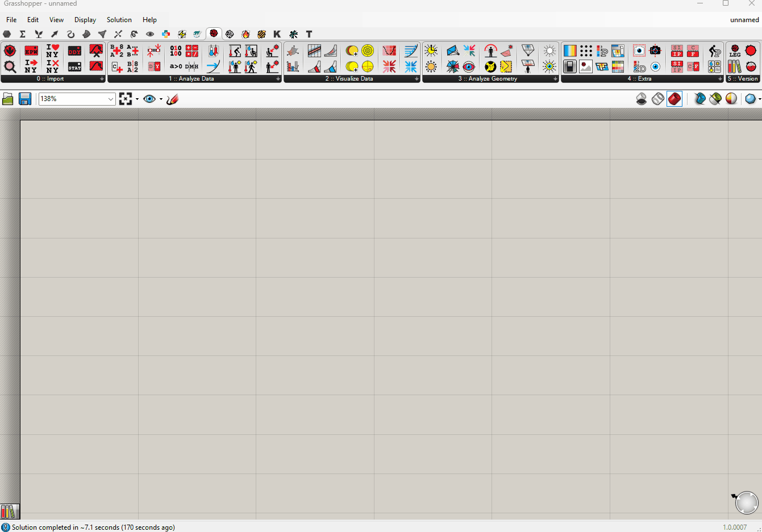Open the dropdown beside the blue sphere icon
The height and width of the screenshot is (532, 762).
coord(759,99)
